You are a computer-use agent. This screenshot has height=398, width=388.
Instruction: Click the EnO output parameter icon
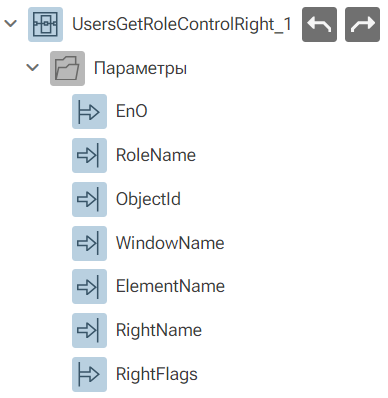click(x=89, y=111)
